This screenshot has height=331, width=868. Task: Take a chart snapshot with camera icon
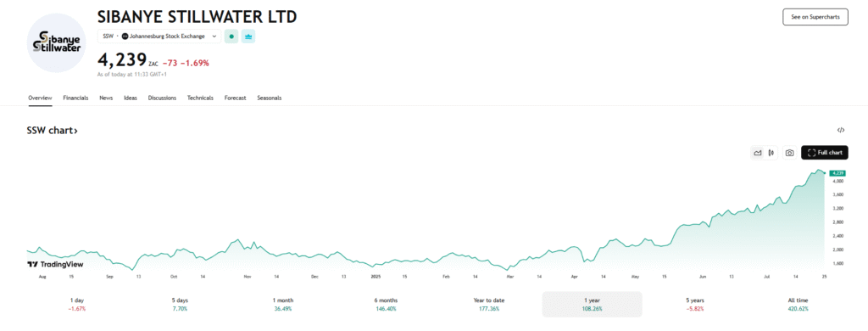point(790,153)
